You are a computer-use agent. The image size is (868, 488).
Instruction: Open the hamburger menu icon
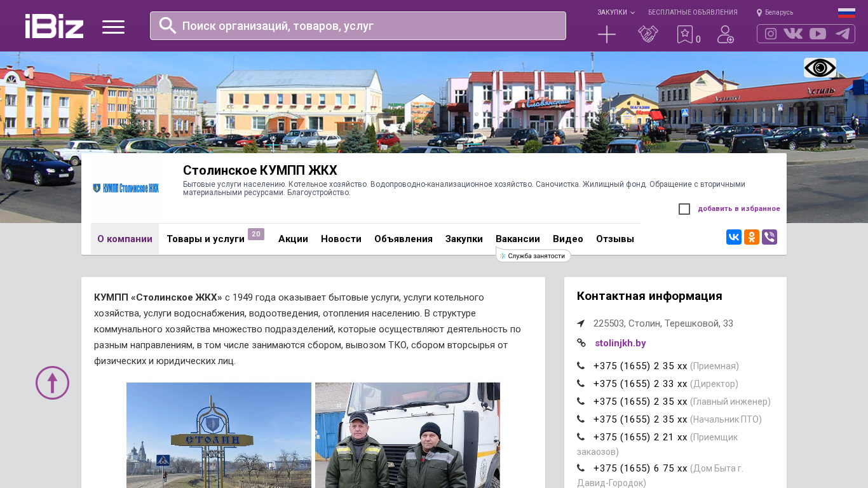[x=113, y=27]
